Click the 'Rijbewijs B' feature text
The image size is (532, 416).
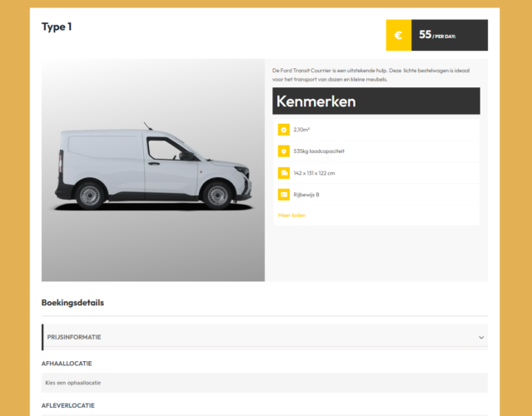tap(306, 195)
